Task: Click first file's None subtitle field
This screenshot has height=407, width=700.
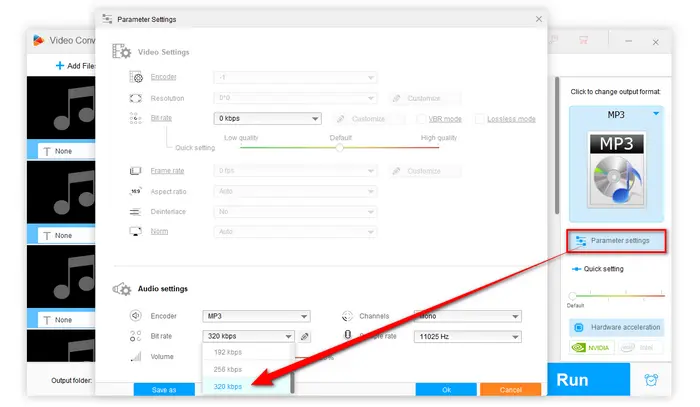Action: pos(67,151)
